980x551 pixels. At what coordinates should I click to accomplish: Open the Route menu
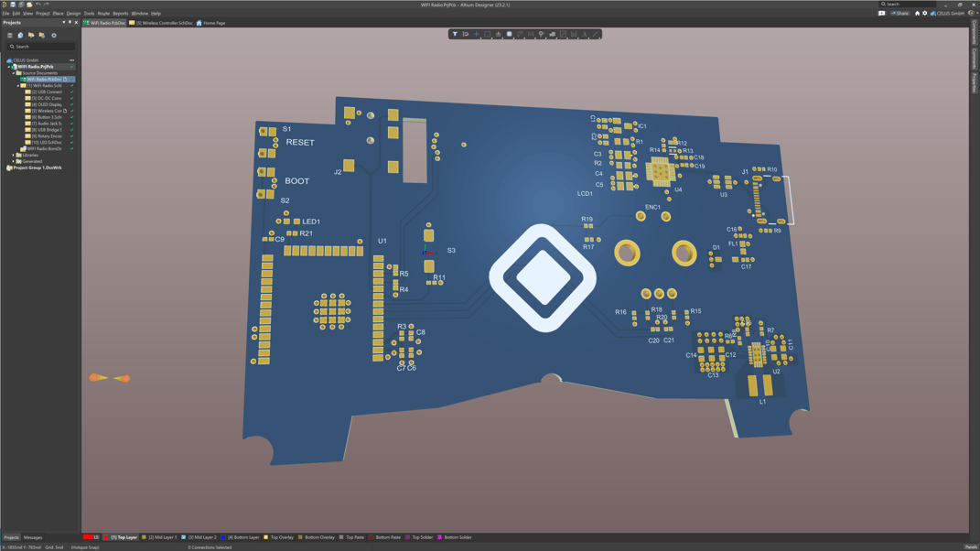coord(103,13)
